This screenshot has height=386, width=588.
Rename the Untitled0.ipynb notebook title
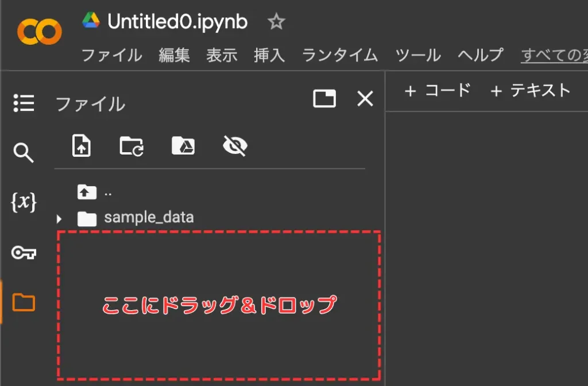(177, 22)
